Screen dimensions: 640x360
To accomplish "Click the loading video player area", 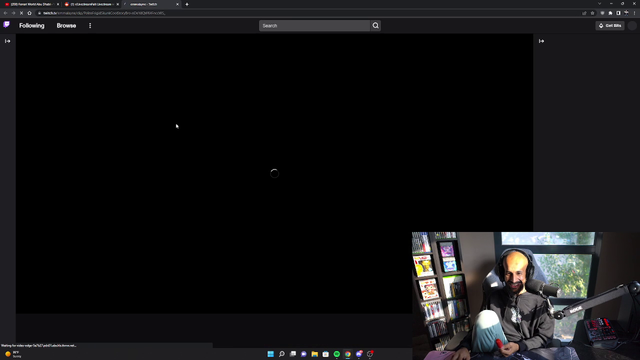I will coord(274,173).
